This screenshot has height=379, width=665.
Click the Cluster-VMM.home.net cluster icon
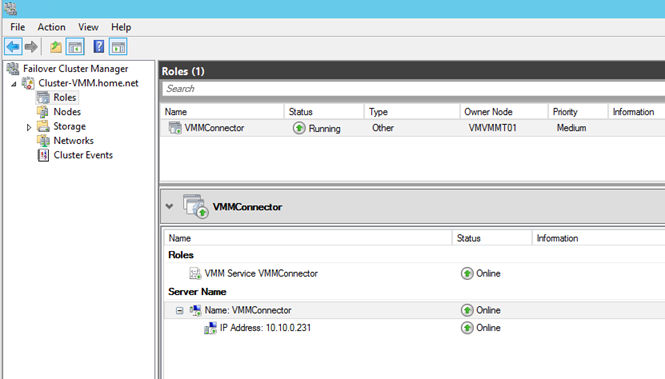coord(28,83)
